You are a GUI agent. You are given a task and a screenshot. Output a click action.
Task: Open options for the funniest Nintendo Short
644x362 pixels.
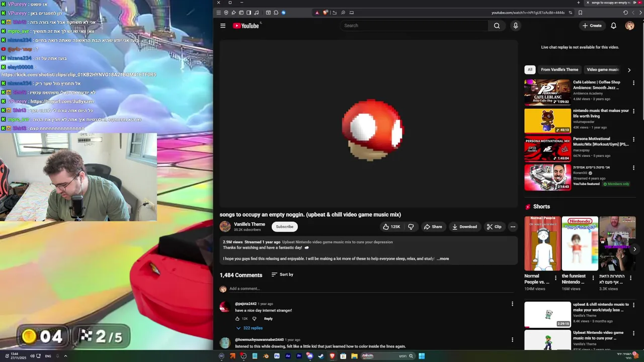pyautogui.click(x=593, y=278)
